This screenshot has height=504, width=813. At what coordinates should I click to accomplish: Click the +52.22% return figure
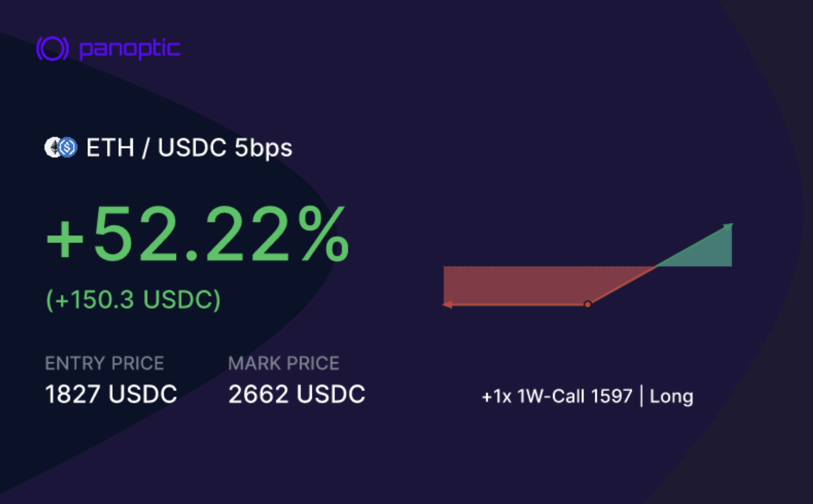198,234
